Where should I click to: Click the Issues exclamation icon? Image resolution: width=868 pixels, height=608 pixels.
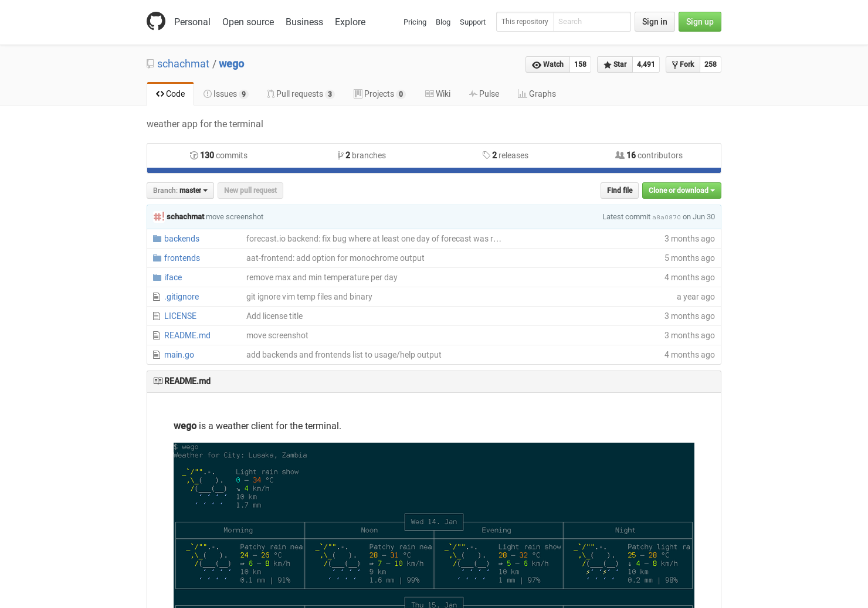[207, 94]
